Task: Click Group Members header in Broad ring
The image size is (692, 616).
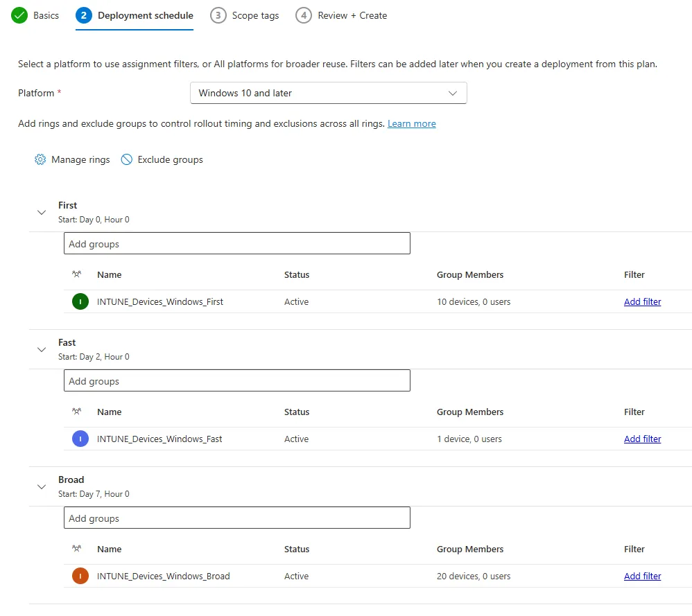Action: point(470,549)
